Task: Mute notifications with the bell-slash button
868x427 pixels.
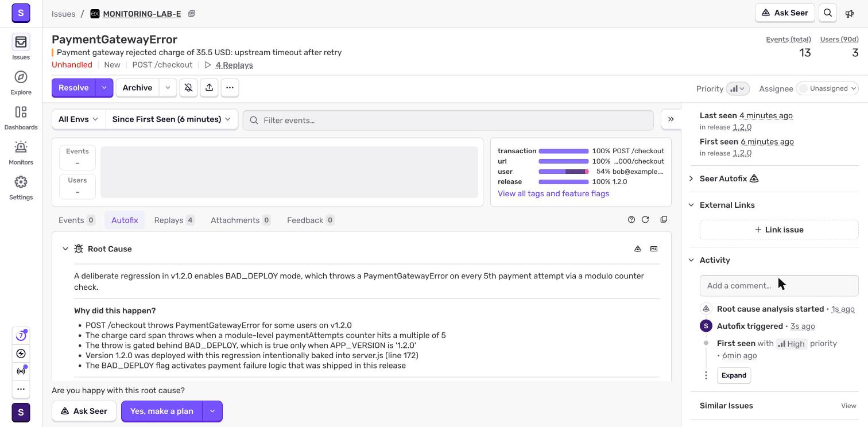Action: pyautogui.click(x=188, y=88)
